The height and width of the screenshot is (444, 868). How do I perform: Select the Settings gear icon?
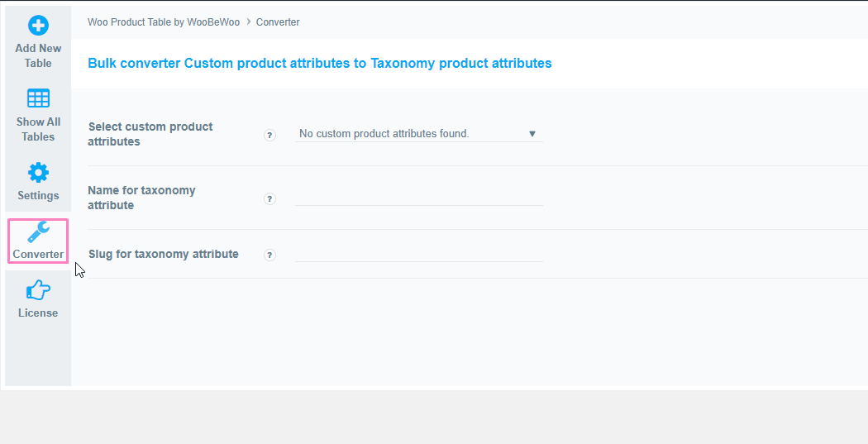tap(38, 173)
